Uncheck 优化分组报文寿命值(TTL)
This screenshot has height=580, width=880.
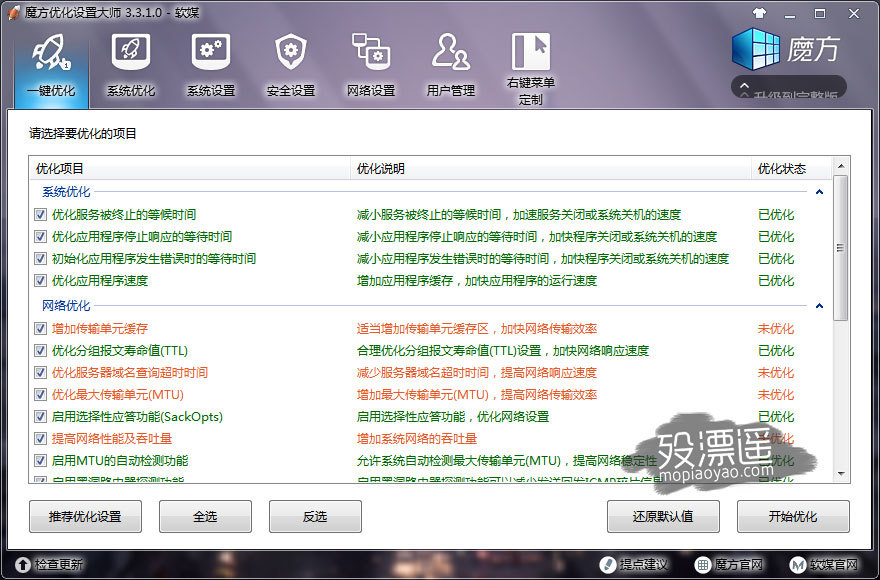pyautogui.click(x=40, y=350)
